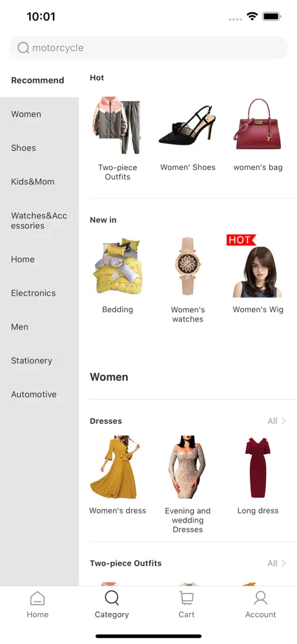Tap the Evening and wedding Dresses link
Image resolution: width=297 pixels, height=644 pixels.
click(x=187, y=520)
